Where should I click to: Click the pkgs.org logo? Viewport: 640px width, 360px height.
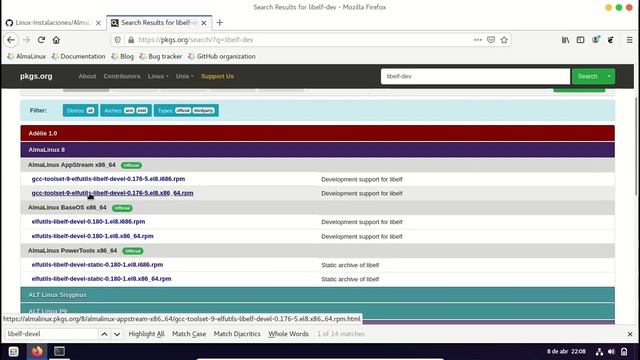point(36,76)
